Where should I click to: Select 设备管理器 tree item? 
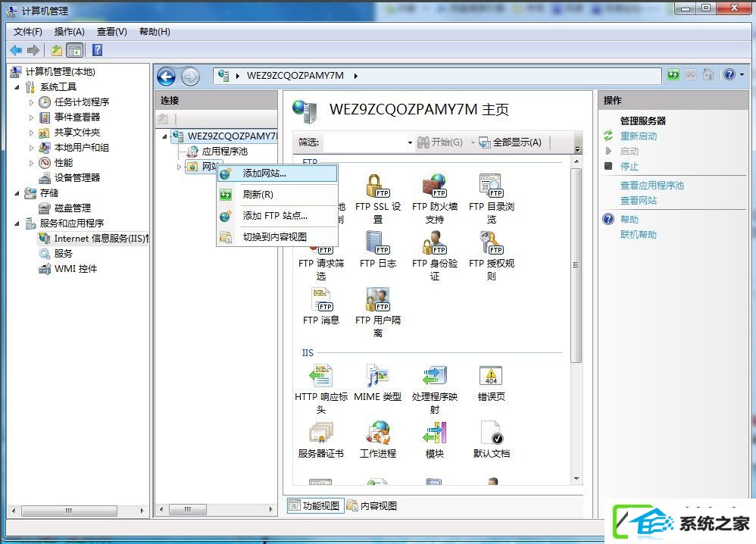pos(77,178)
